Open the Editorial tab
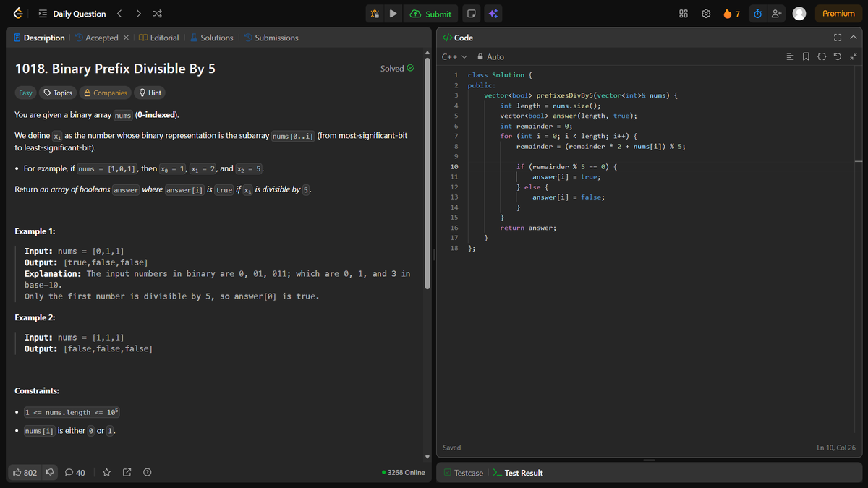Screen dimensions: 868x488 click(159, 38)
